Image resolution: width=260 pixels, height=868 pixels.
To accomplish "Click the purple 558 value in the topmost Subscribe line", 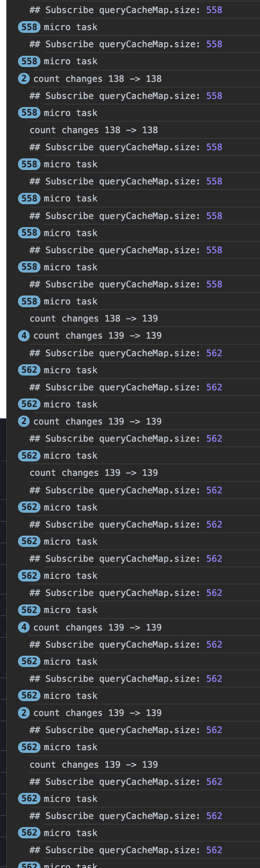I will coord(214,10).
